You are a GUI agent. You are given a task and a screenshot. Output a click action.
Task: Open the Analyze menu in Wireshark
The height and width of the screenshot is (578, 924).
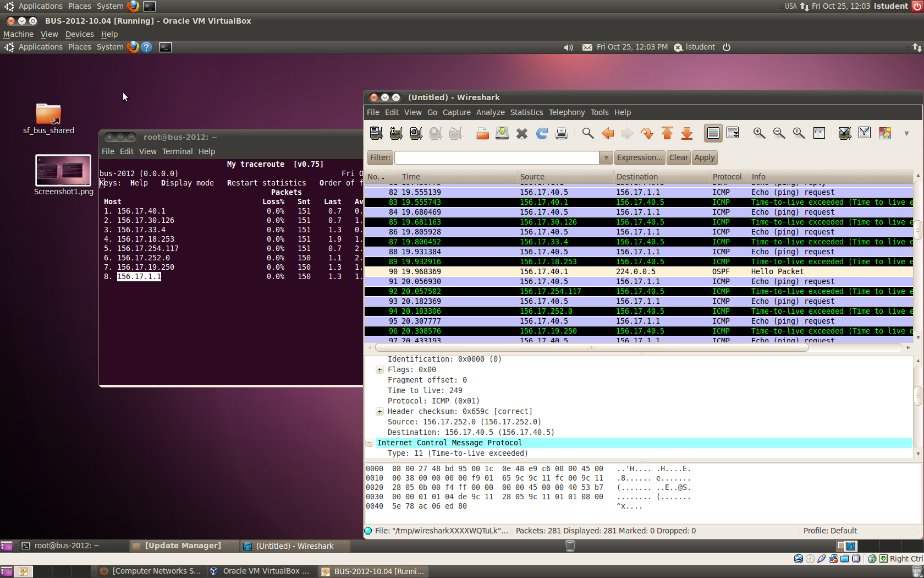[x=490, y=112]
